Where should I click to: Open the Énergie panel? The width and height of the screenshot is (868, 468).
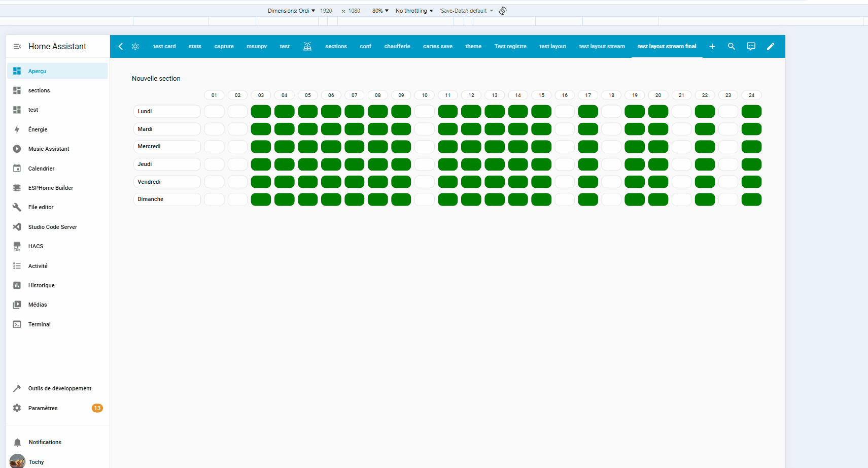click(x=58, y=129)
